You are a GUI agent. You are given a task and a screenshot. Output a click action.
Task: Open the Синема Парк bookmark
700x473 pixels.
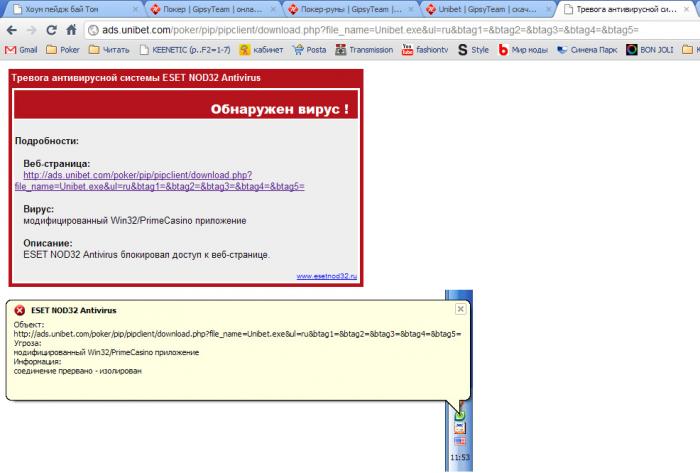click(x=587, y=50)
